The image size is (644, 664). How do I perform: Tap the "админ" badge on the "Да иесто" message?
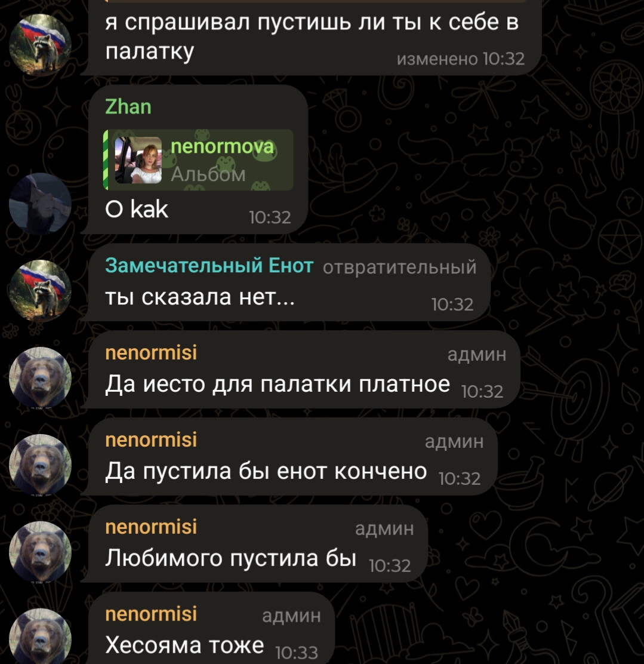click(x=477, y=355)
